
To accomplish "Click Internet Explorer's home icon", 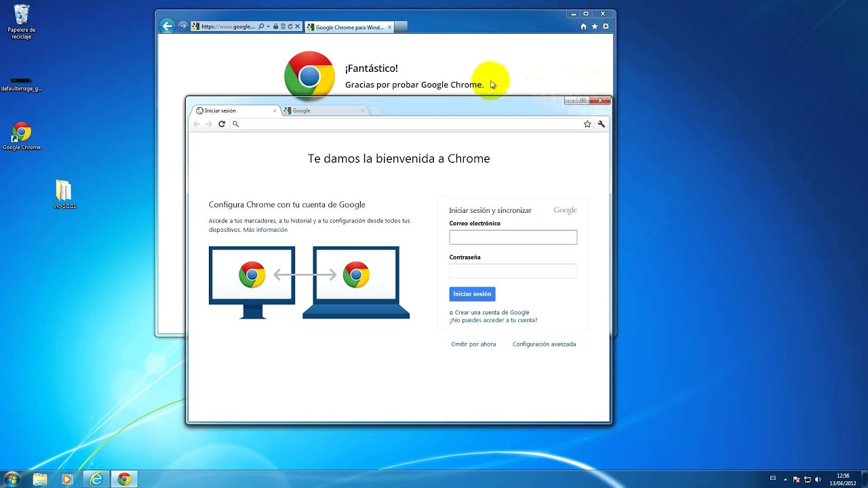I will pyautogui.click(x=584, y=26).
